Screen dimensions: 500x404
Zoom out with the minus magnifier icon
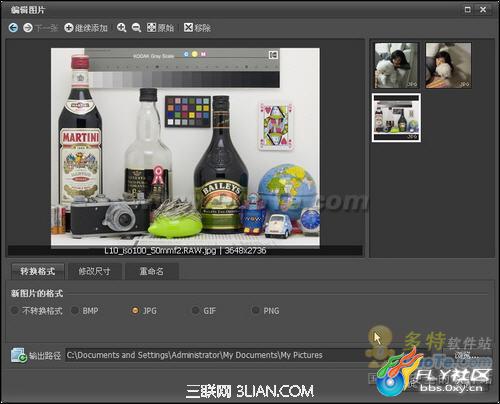click(x=136, y=28)
